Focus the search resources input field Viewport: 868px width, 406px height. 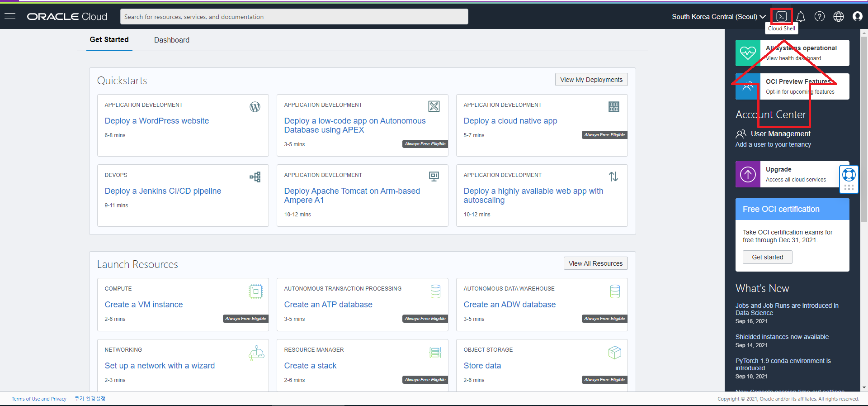click(x=294, y=17)
